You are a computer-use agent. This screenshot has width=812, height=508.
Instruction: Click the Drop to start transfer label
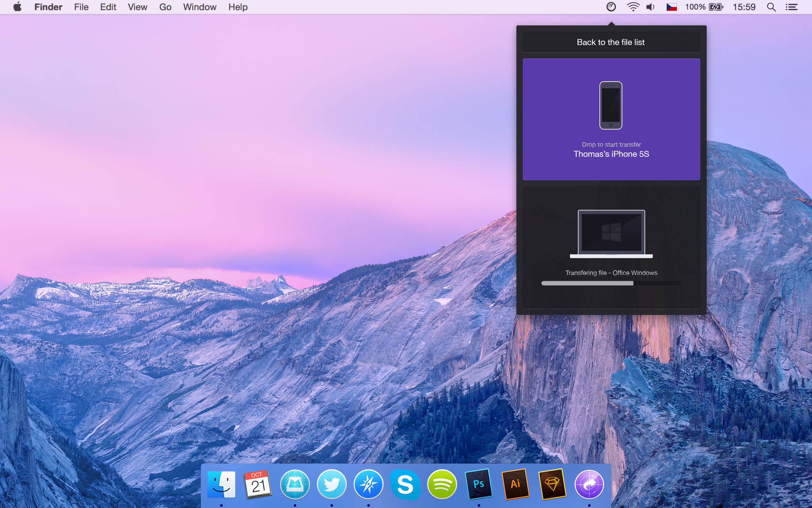(x=611, y=144)
